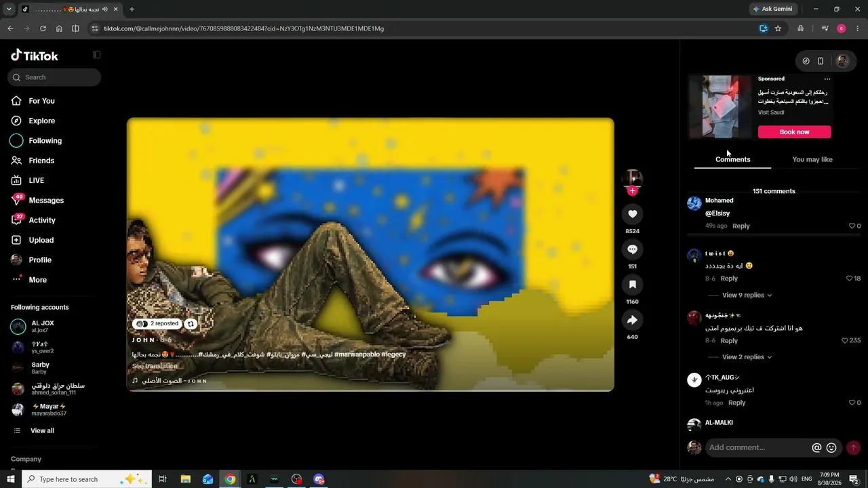The height and width of the screenshot is (488, 868).
Task: Open Chrome's three-dot menu
Action: (856, 28)
